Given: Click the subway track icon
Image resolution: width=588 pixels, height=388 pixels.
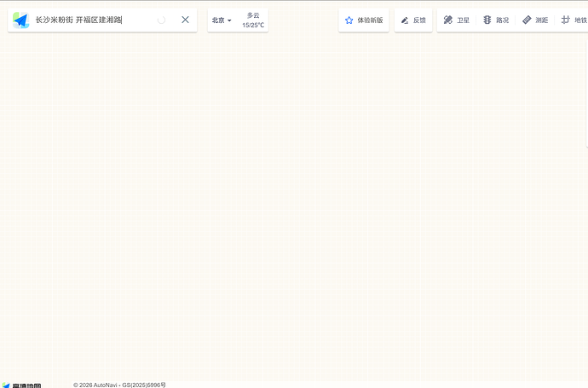Looking at the screenshot, I should coord(566,20).
